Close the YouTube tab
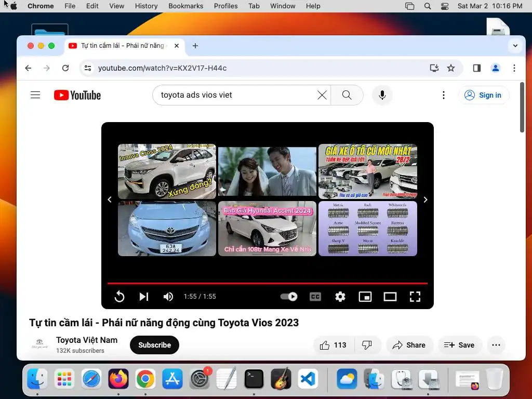This screenshot has width=532, height=399. pyautogui.click(x=177, y=46)
